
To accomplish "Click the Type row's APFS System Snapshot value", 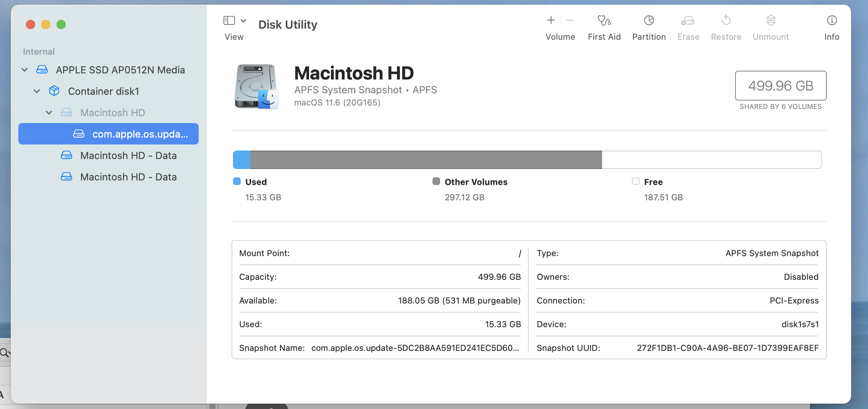I will [772, 253].
